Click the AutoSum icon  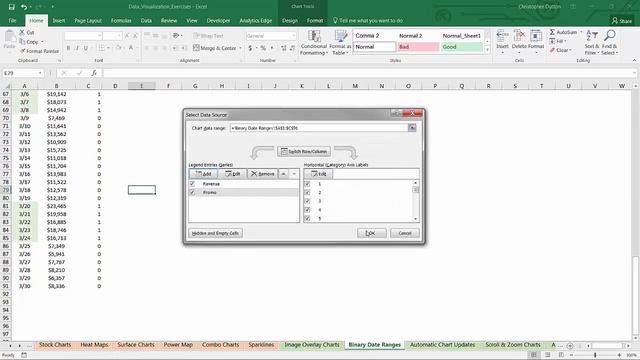point(552,32)
